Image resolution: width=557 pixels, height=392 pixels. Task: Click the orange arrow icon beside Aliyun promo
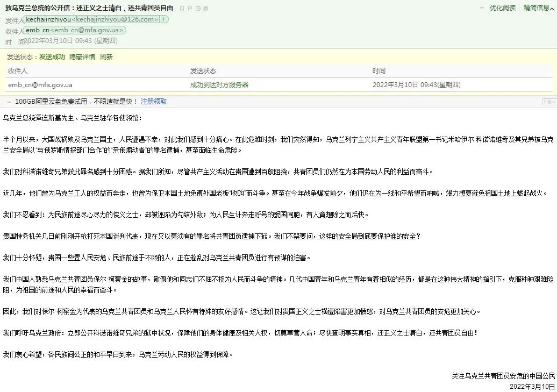click(x=8, y=101)
